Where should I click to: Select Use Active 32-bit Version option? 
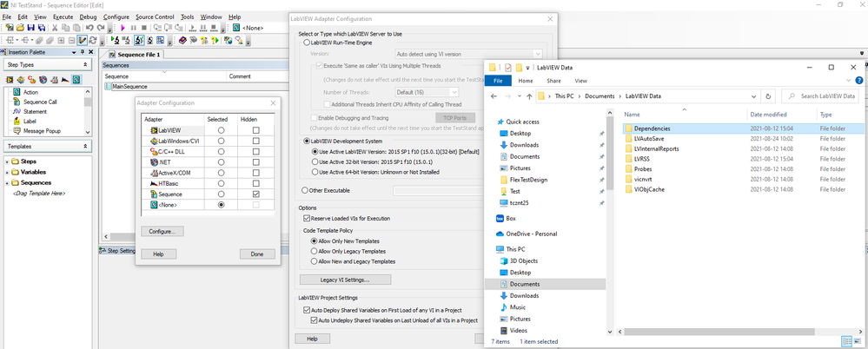[x=315, y=161]
